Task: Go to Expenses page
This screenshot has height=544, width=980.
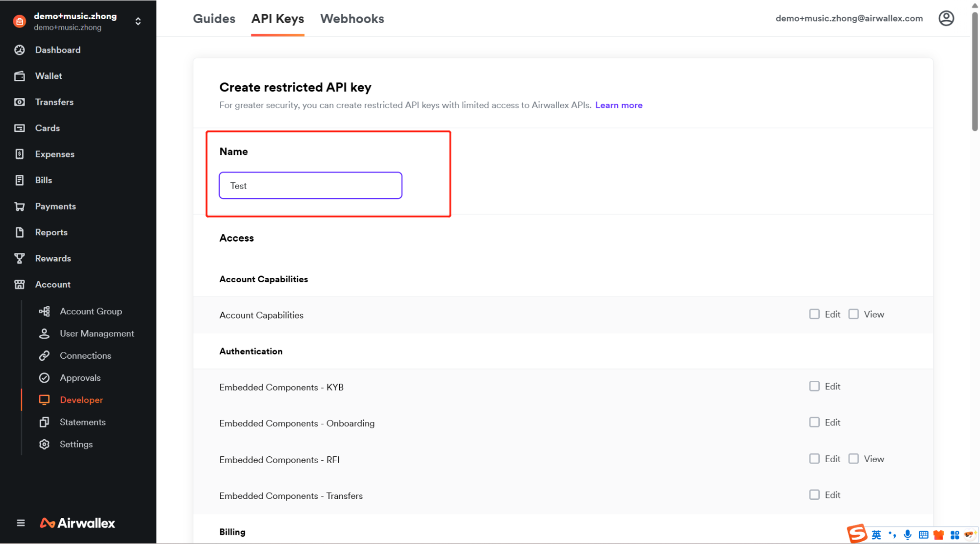Action: 55,154
